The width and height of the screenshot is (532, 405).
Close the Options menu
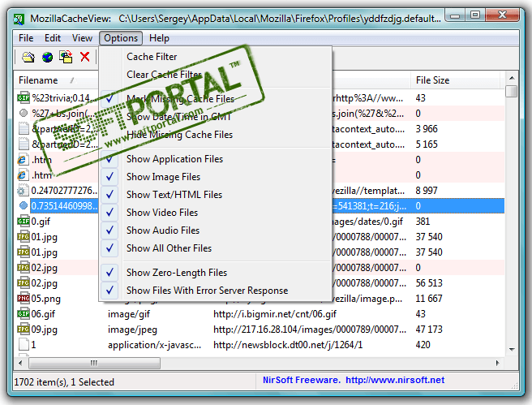121,38
